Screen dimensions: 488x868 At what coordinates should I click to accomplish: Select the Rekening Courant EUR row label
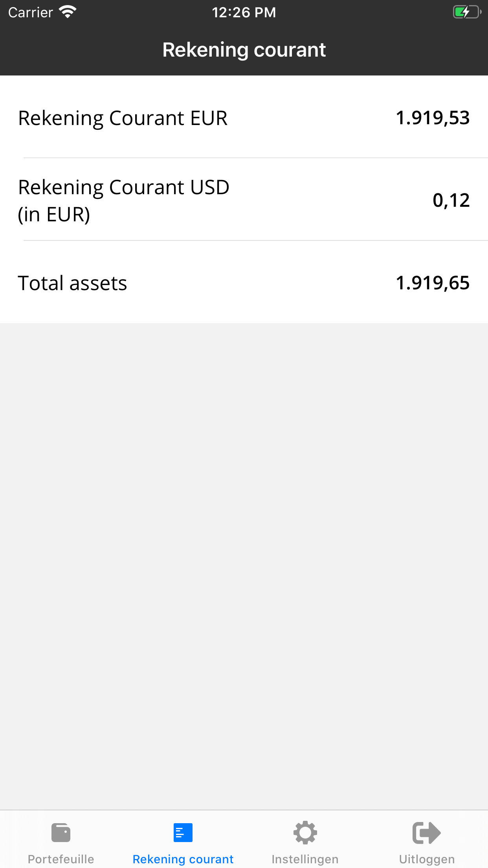click(123, 118)
